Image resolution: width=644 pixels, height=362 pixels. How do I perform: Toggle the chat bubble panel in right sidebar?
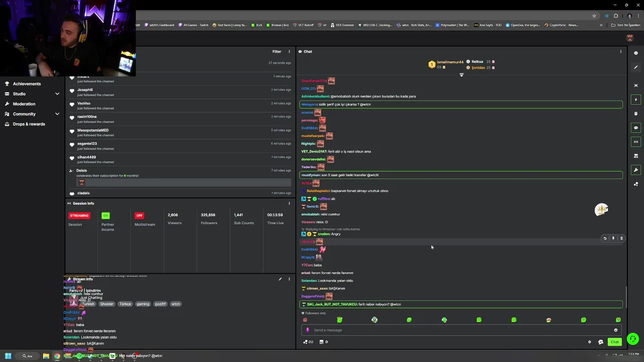(636, 128)
